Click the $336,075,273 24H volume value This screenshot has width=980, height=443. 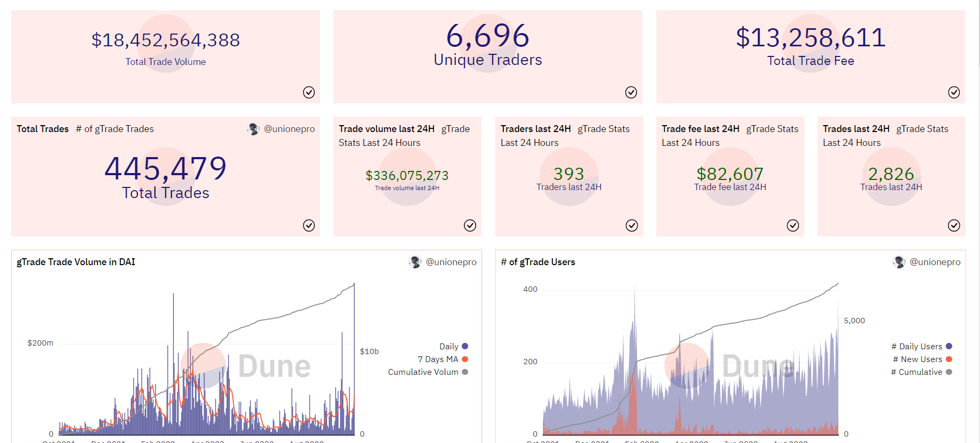[407, 176]
